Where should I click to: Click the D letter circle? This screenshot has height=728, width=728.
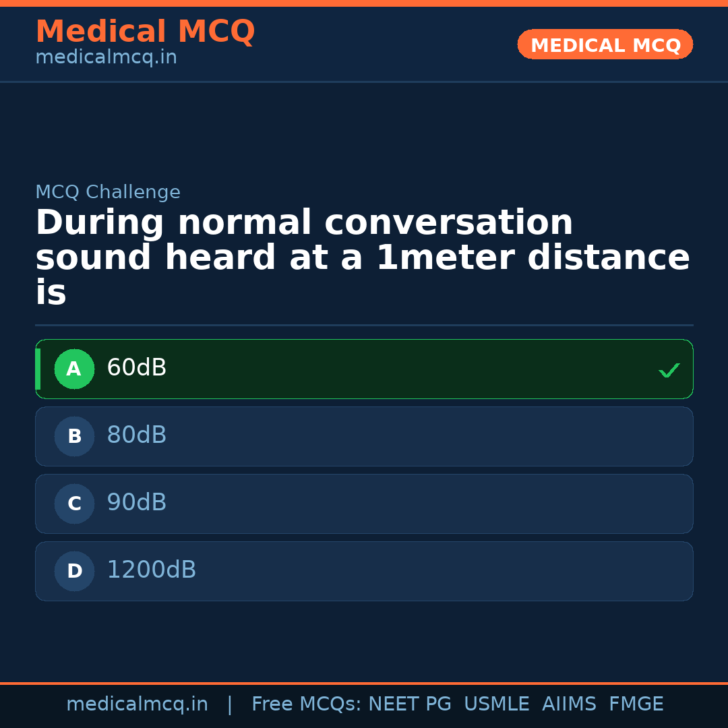click(74, 572)
